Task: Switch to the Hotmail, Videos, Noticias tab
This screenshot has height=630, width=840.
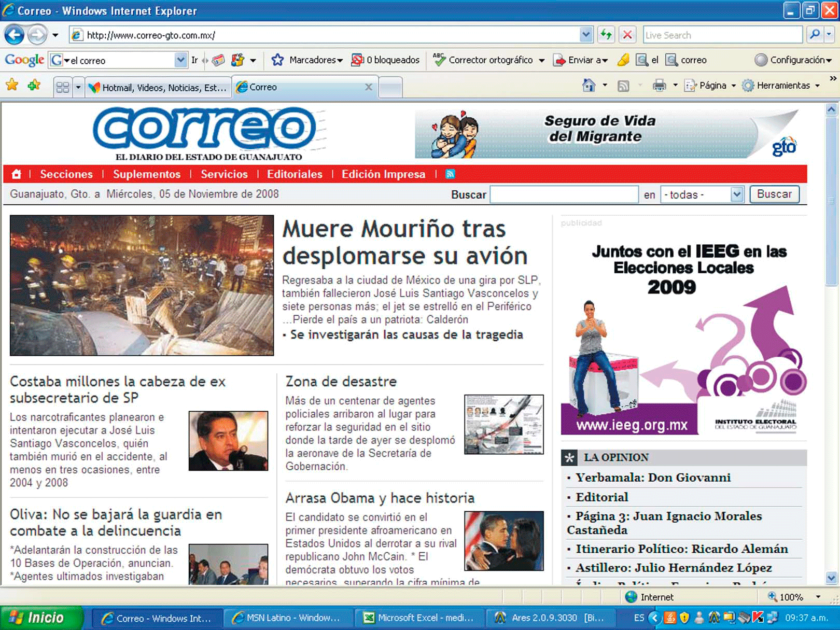Action: 158,88
